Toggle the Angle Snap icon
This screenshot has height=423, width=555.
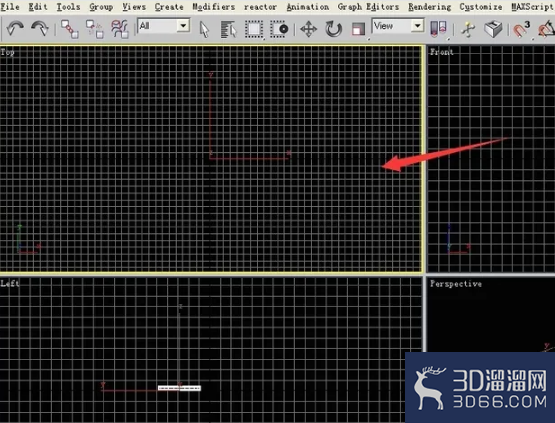point(546,29)
